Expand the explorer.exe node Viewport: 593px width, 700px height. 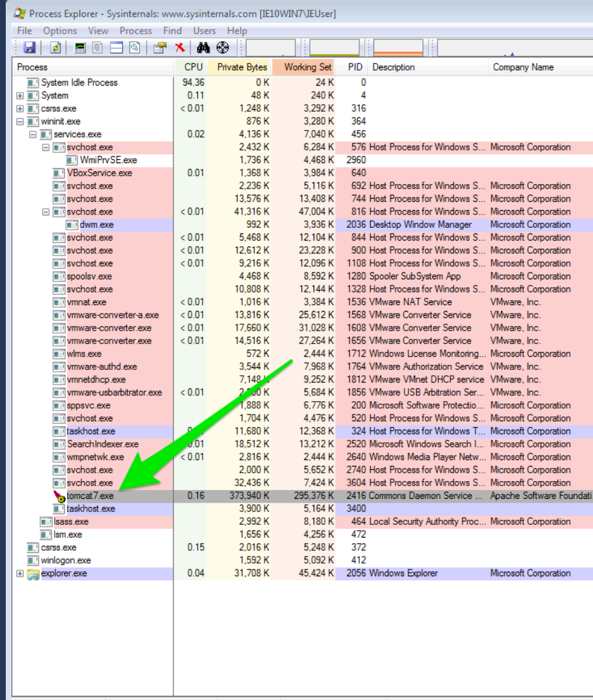click(x=20, y=573)
